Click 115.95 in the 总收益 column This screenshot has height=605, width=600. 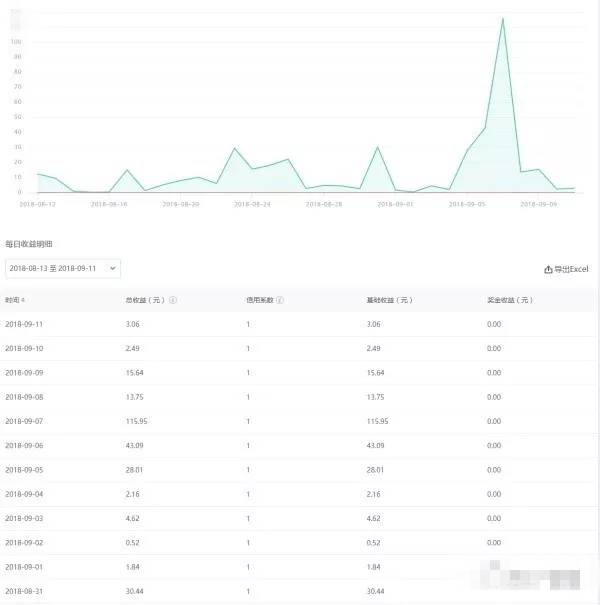[x=137, y=421]
